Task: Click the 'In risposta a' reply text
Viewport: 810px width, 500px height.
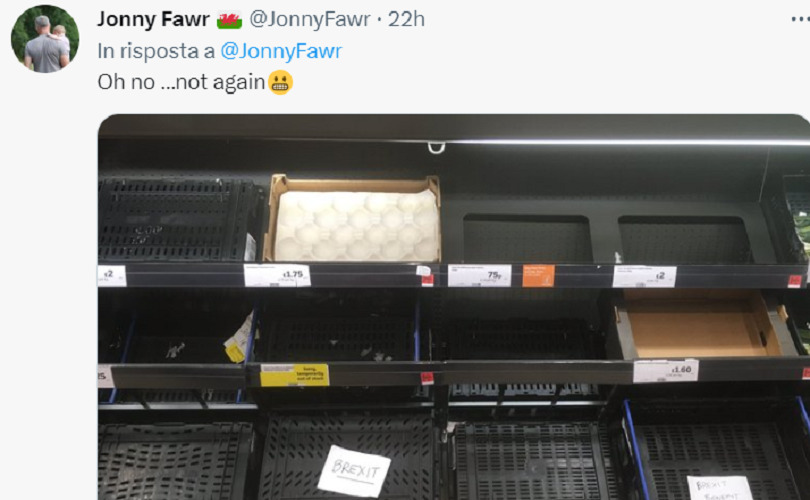Action: click(156, 51)
